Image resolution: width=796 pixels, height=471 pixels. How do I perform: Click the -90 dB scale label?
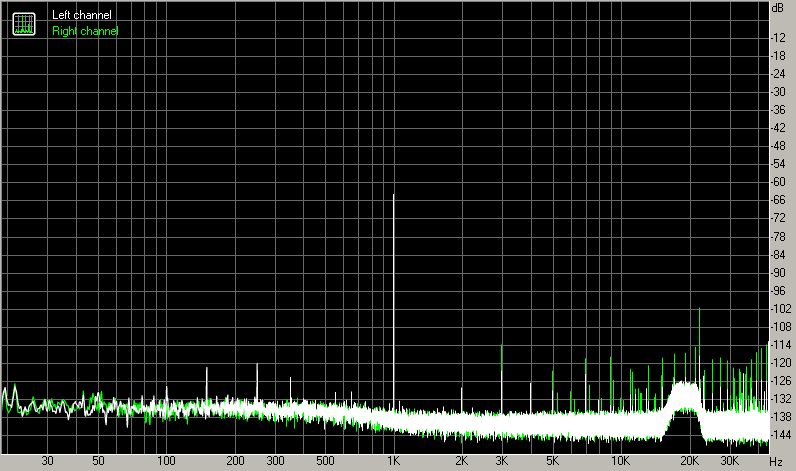coord(778,273)
